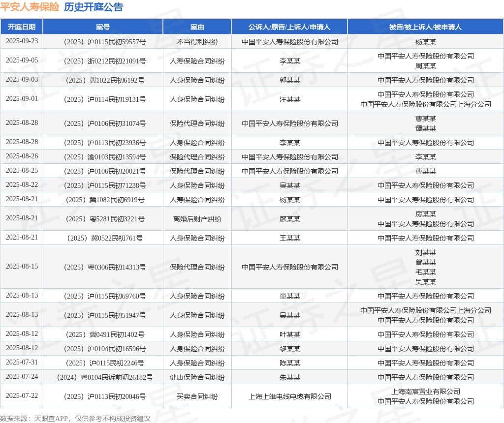This screenshot has height=423, width=504.
Task: Click defendant 周某某
Action: tap(426, 66)
